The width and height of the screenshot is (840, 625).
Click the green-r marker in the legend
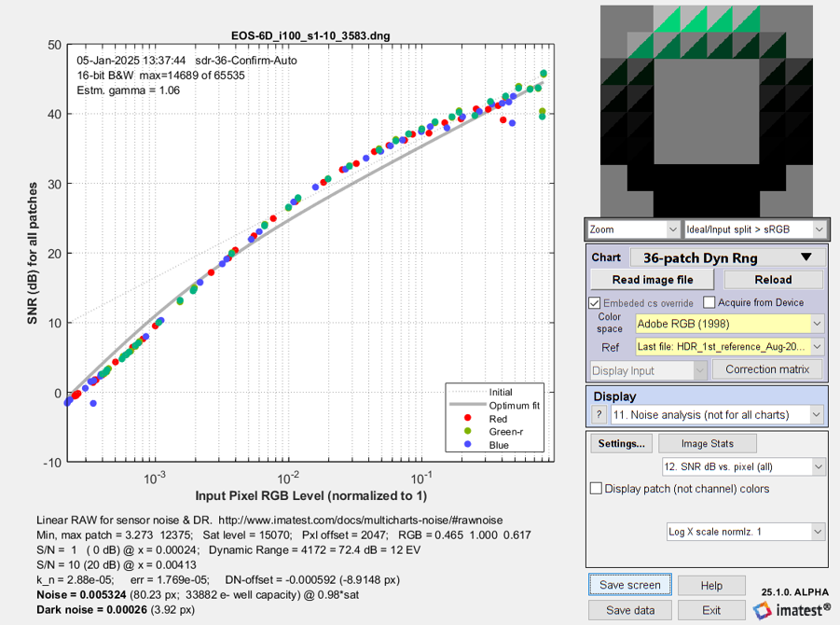pyautogui.click(x=468, y=431)
